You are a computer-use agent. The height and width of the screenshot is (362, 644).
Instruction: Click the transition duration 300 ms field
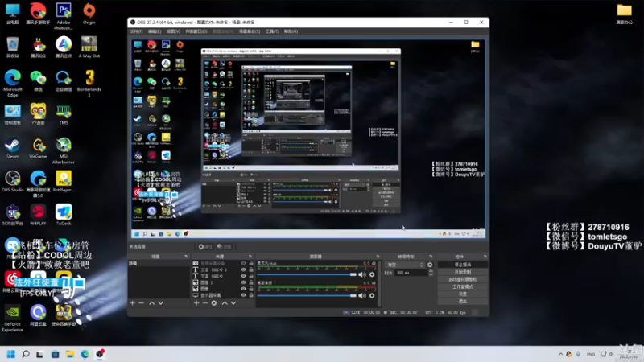tap(411, 273)
